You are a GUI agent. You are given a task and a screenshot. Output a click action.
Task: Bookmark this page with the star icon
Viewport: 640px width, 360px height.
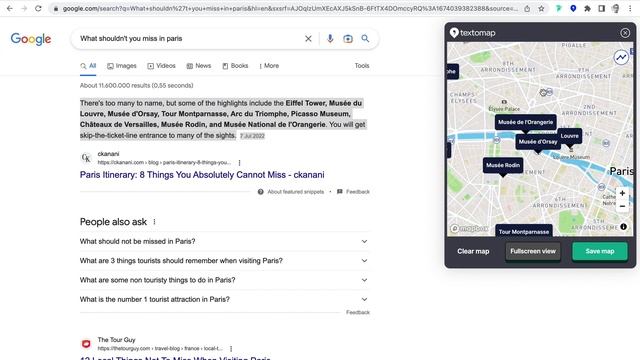[x=541, y=8]
